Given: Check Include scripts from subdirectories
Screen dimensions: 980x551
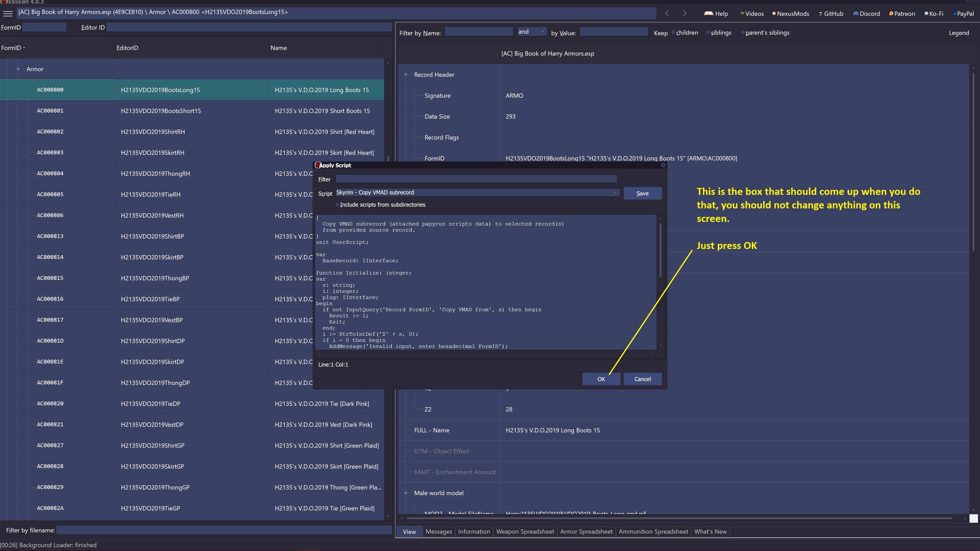Looking at the screenshot, I should click(x=337, y=205).
